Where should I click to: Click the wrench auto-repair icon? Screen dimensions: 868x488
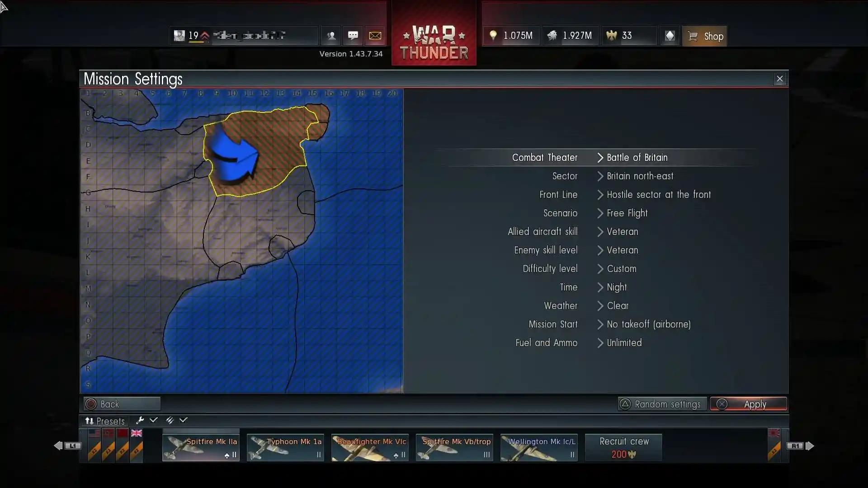(140, 420)
